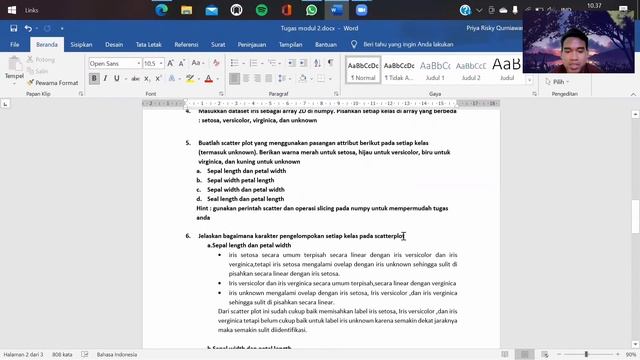Viewport: 640px width, 360px height.
Task: Apply subscript formatting
Action: point(147,78)
